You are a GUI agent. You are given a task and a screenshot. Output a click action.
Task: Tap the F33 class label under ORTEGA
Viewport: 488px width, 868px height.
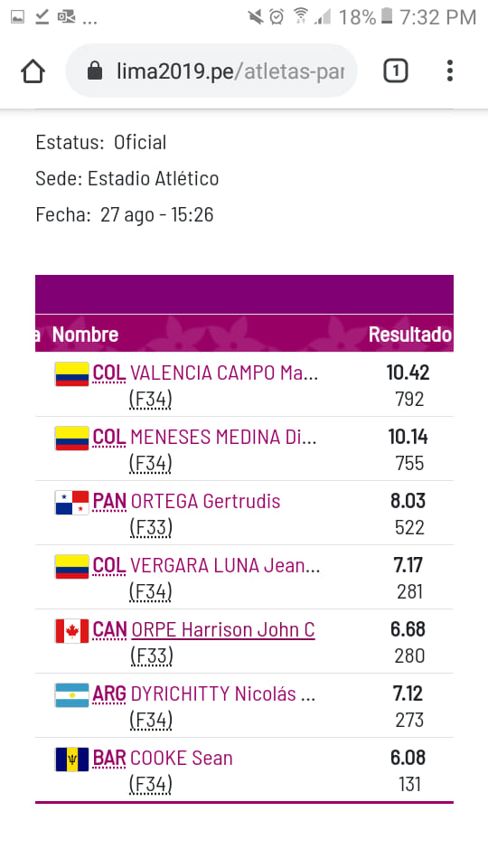pos(151,527)
